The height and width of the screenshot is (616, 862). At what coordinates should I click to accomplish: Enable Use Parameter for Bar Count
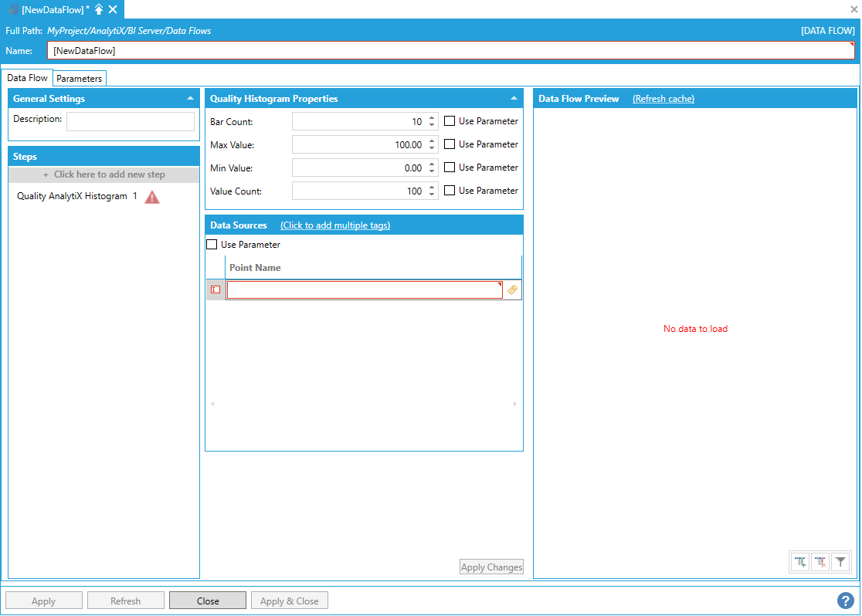450,121
